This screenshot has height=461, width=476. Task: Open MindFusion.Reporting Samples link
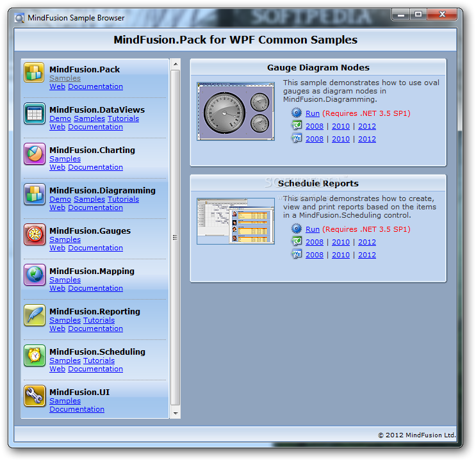coord(65,321)
